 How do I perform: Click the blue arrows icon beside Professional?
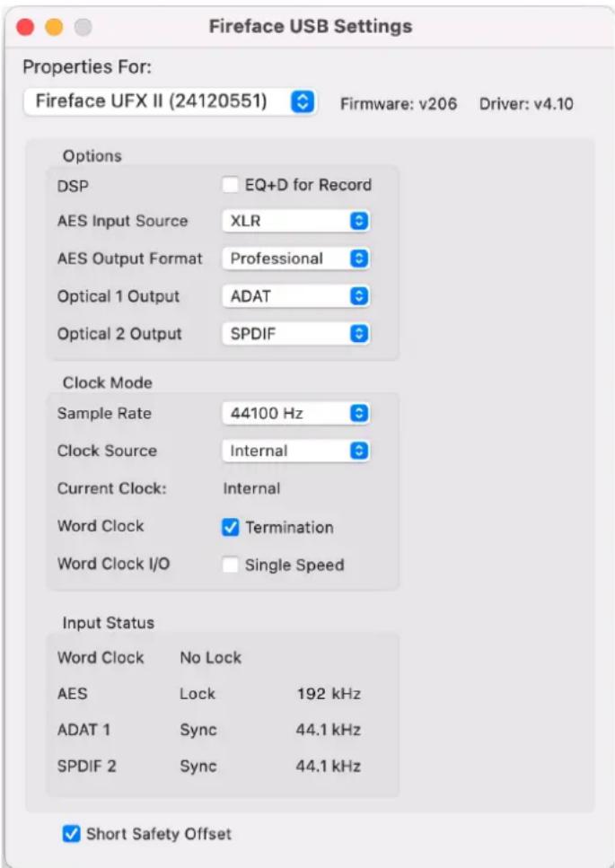point(359,259)
